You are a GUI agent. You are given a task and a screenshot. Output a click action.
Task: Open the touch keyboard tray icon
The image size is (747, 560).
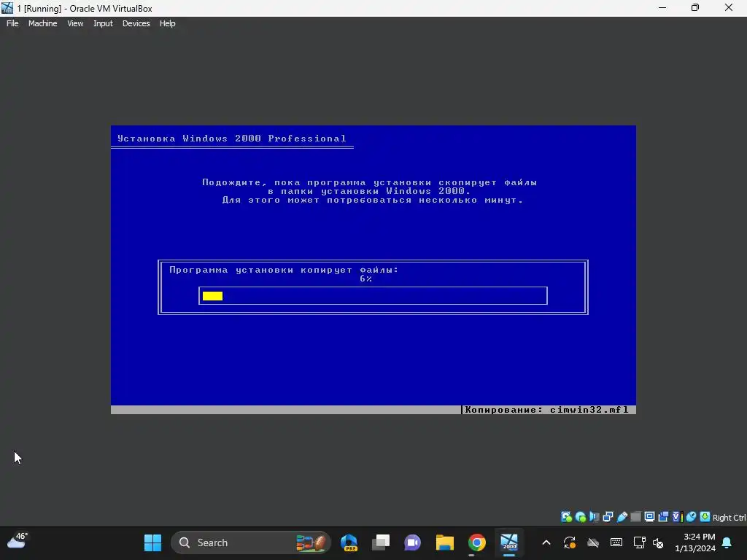(616, 542)
